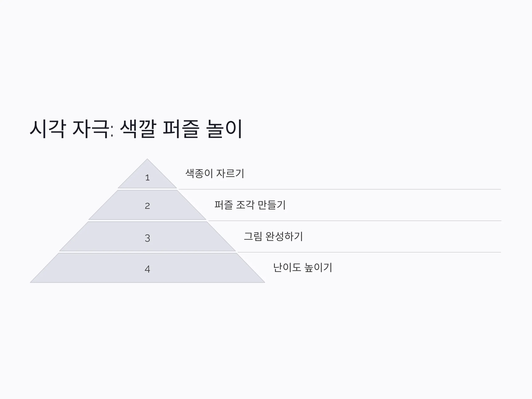Select the slide title 시각 자극: 색깔 퍼즐 놀이
Screen dimensions: 532x399
[x=136, y=129]
